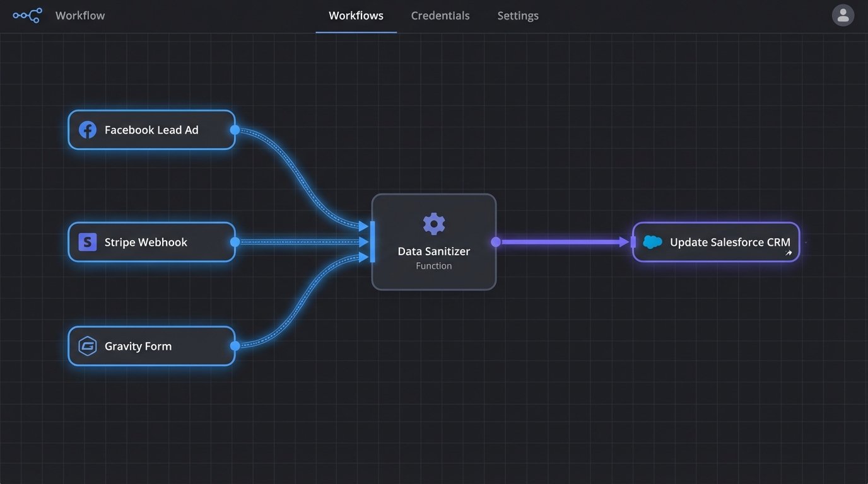868x484 pixels.
Task: Open the user profile avatar
Action: tap(843, 14)
